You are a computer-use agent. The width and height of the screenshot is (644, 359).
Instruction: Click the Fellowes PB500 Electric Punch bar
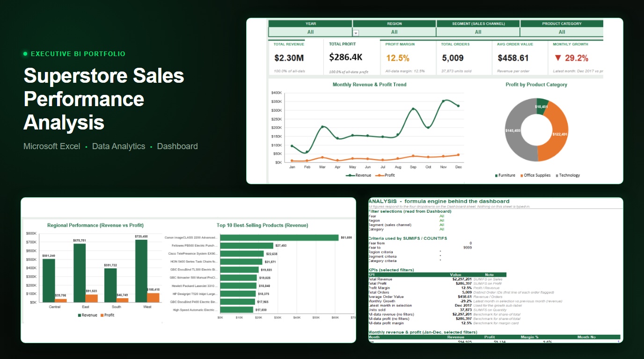pyautogui.click(x=247, y=245)
